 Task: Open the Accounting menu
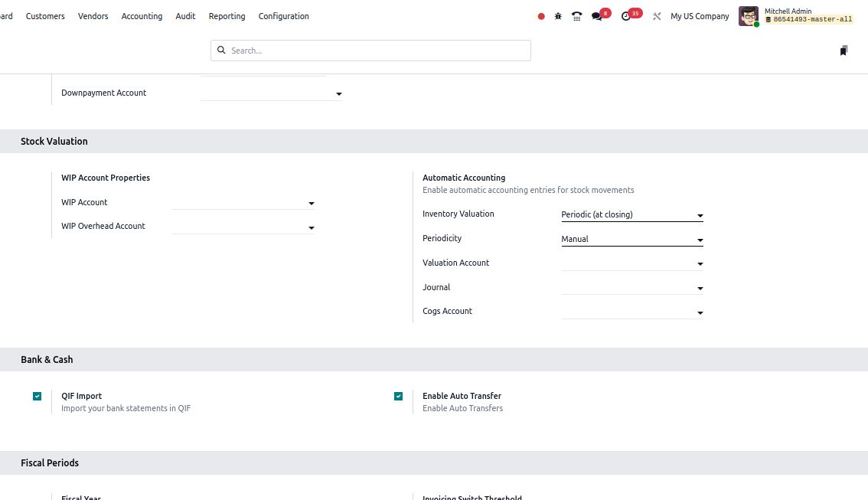pos(142,17)
